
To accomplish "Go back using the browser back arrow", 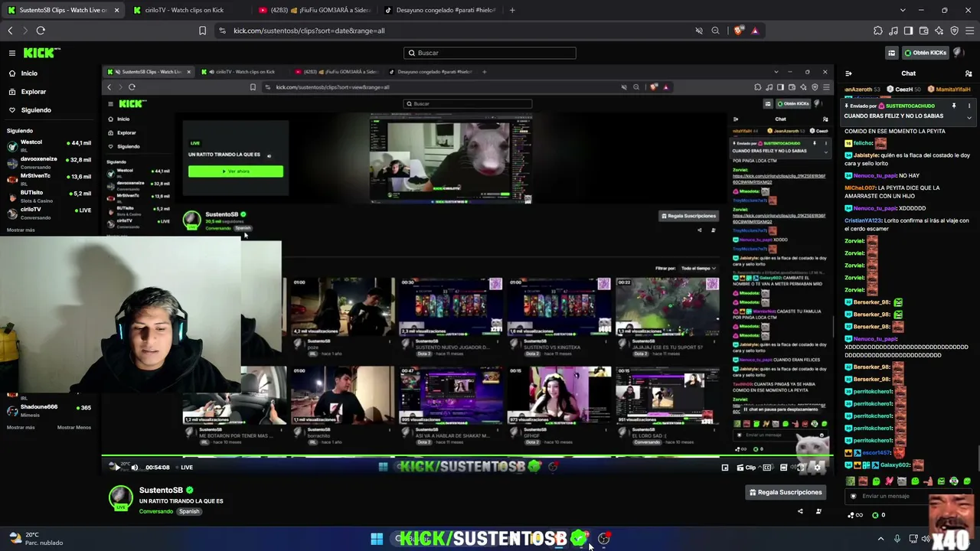I will [10, 31].
